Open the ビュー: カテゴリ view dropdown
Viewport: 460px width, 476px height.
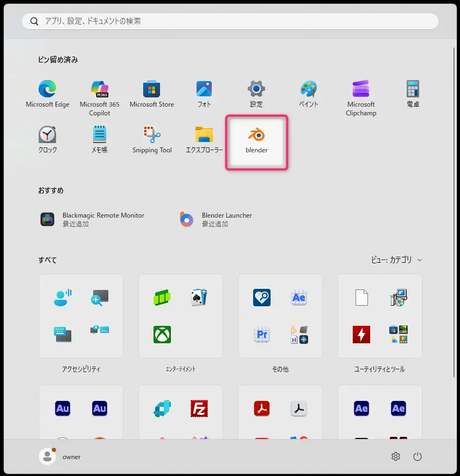[396, 260]
